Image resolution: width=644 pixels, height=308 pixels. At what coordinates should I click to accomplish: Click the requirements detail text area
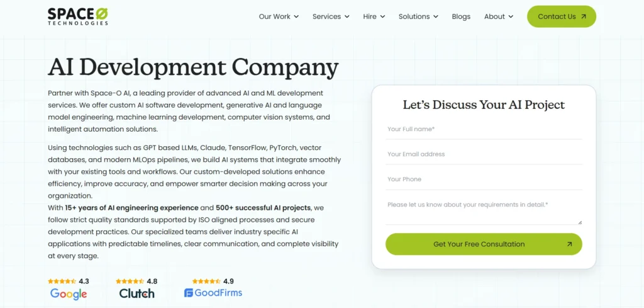(484, 210)
